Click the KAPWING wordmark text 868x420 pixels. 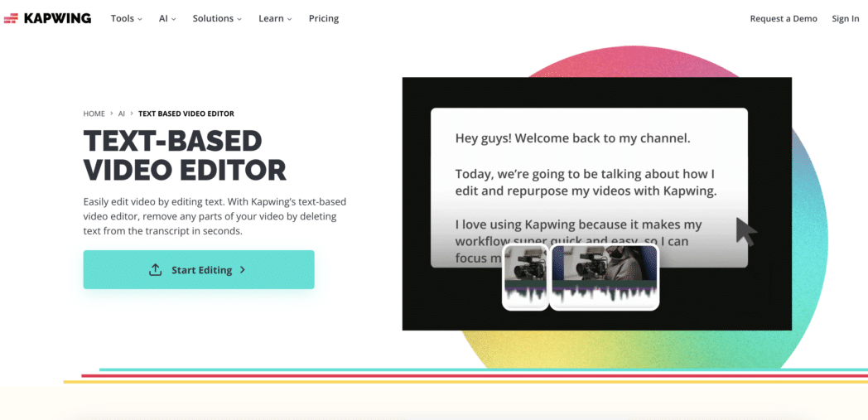pos(58,18)
